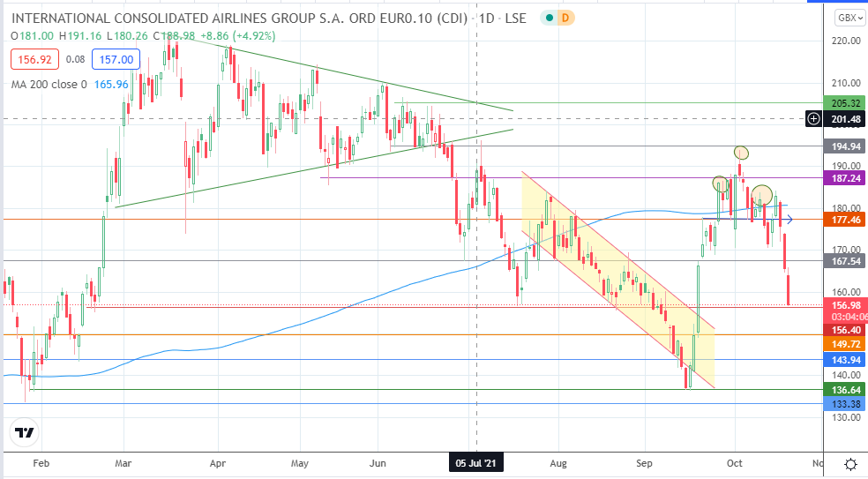
Task: Click the 220.00 price scale label
Action: pyautogui.click(x=847, y=41)
